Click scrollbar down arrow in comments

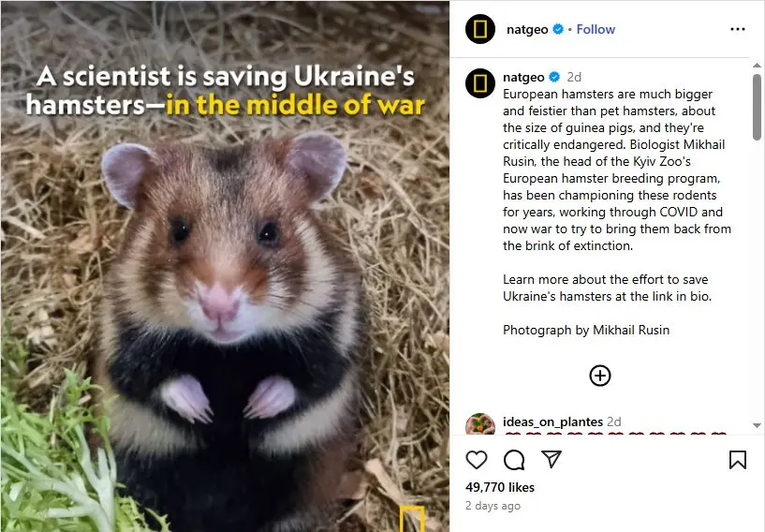757,425
